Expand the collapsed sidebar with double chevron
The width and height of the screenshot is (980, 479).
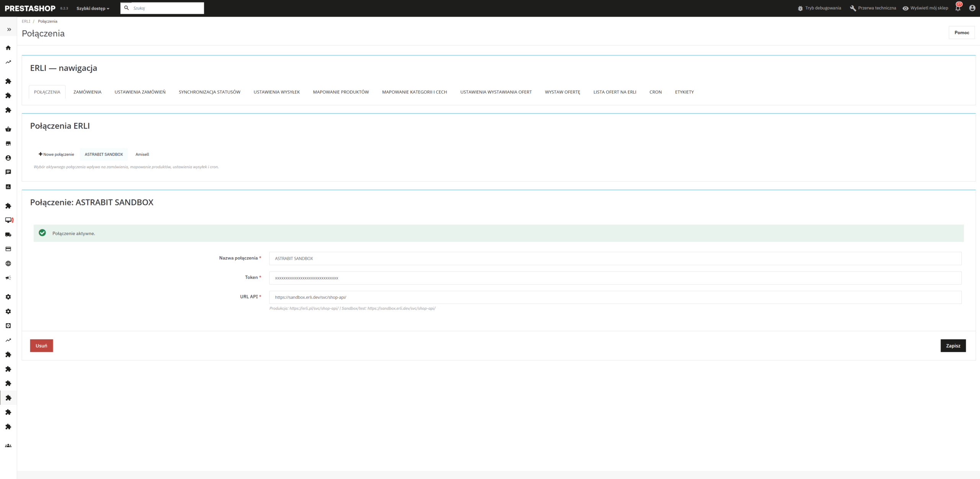[x=9, y=29]
